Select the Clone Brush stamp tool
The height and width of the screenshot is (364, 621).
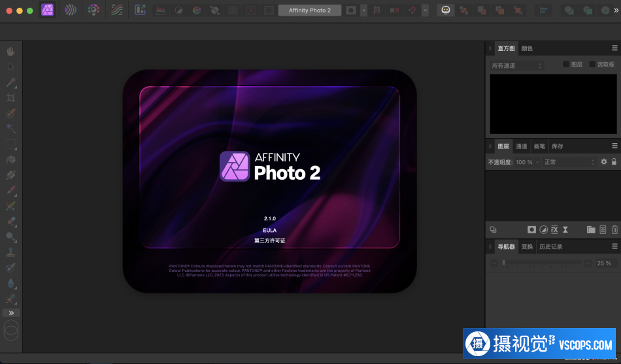[10, 252]
